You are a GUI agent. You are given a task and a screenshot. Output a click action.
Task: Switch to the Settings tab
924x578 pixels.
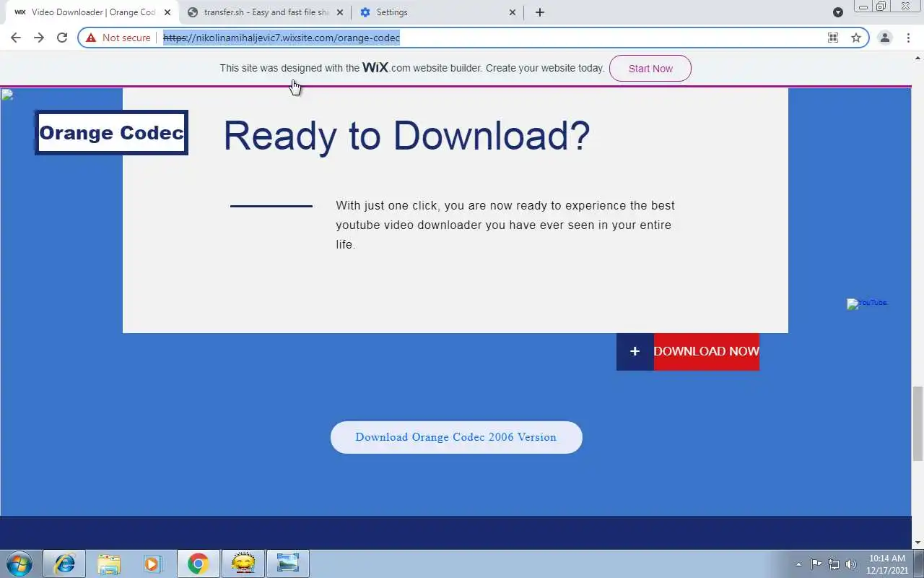point(438,12)
